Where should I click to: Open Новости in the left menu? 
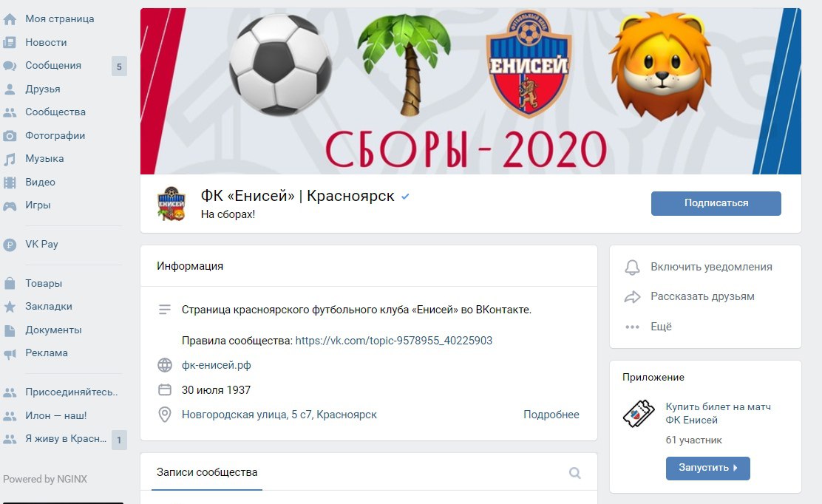click(46, 42)
